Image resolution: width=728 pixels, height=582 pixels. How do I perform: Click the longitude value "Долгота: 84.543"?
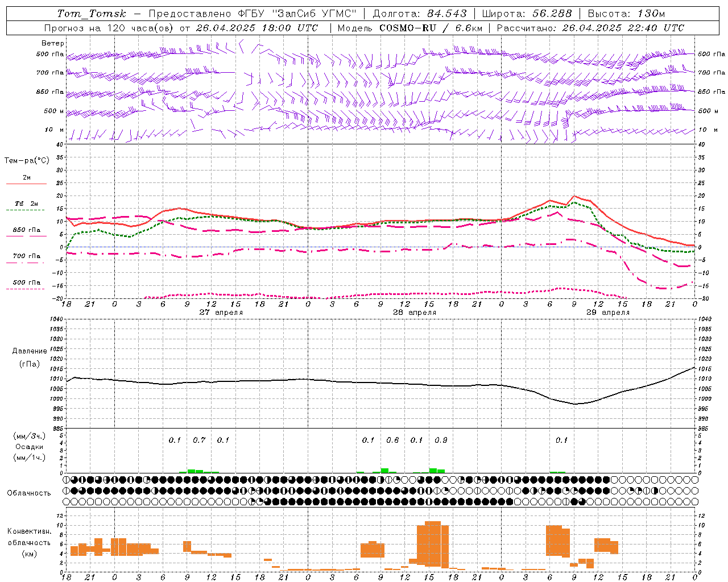[420, 14]
